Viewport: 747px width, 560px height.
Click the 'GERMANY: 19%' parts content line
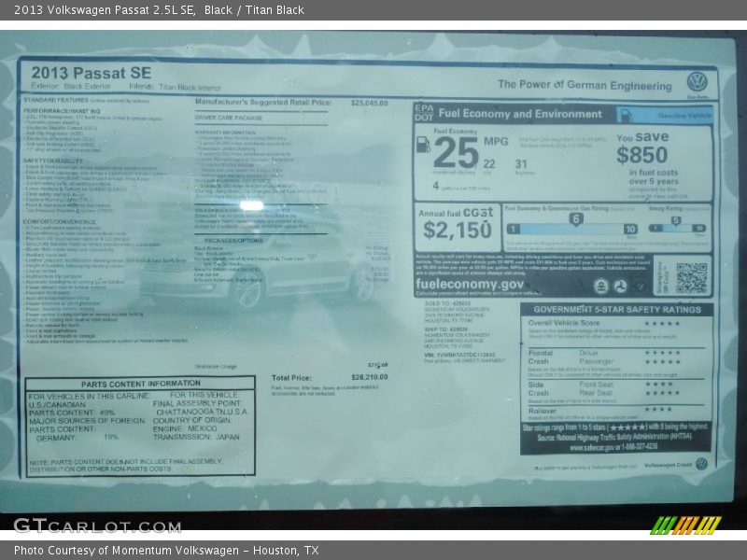tap(78, 438)
